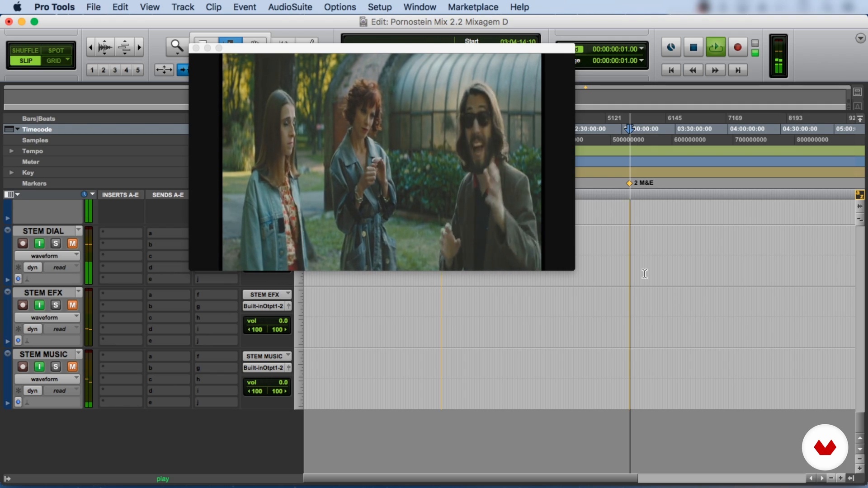Mute the STEM MUSIC track

(72, 366)
